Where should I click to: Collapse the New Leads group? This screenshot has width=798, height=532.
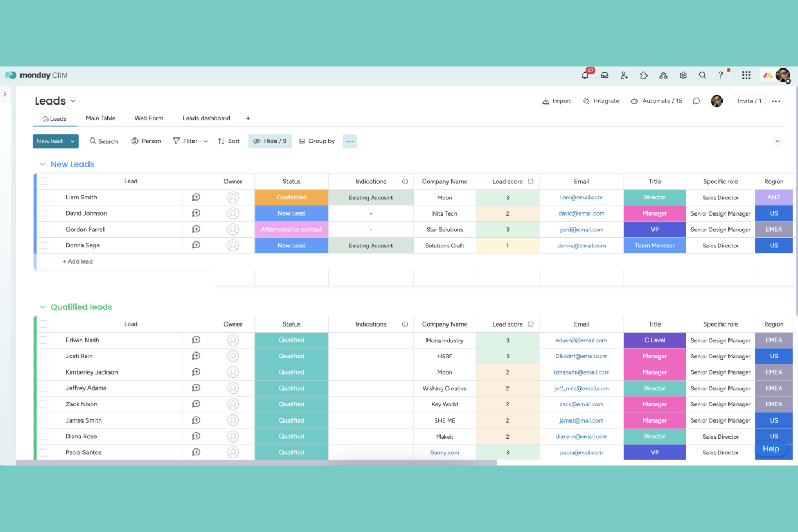(x=43, y=164)
